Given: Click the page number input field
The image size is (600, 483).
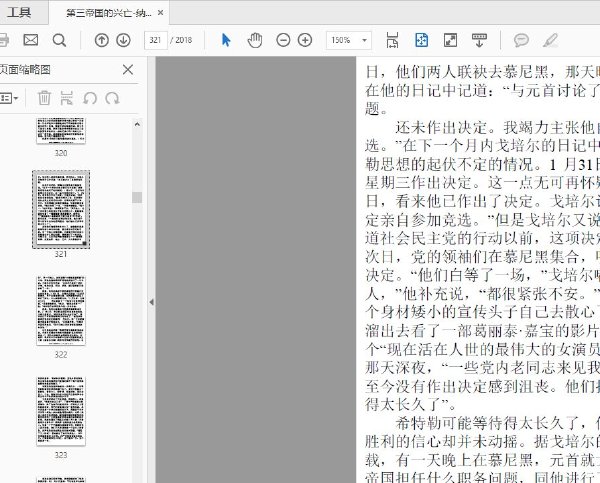Looking at the screenshot, I should pos(155,40).
